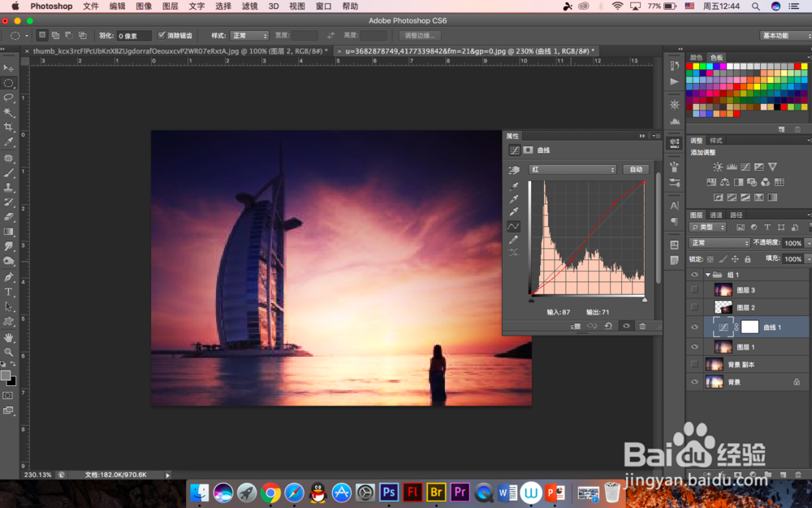Select the Gradient tool

pos(8,232)
